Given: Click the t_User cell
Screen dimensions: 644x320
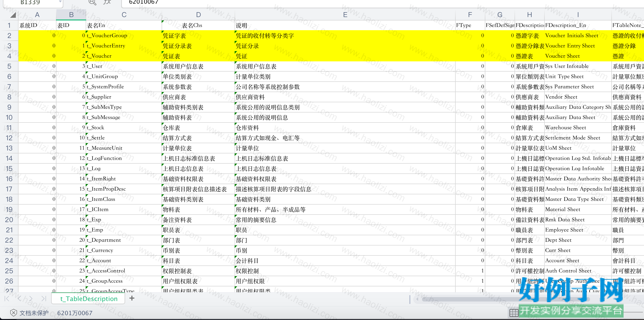Looking at the screenshot, I should pyautogui.click(x=124, y=66).
